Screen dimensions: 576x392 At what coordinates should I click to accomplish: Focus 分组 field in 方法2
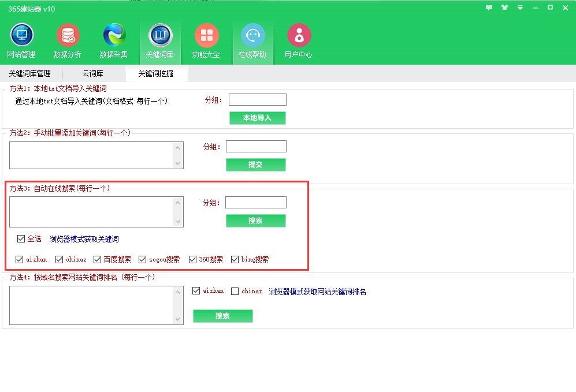point(256,147)
